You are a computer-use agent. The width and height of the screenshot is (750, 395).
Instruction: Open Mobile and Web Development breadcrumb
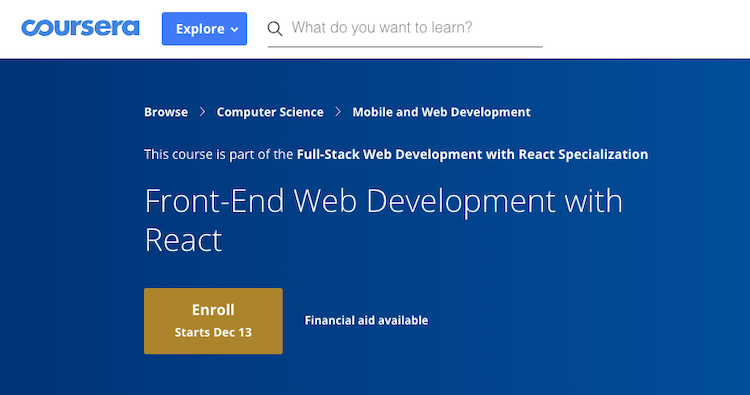pos(441,112)
